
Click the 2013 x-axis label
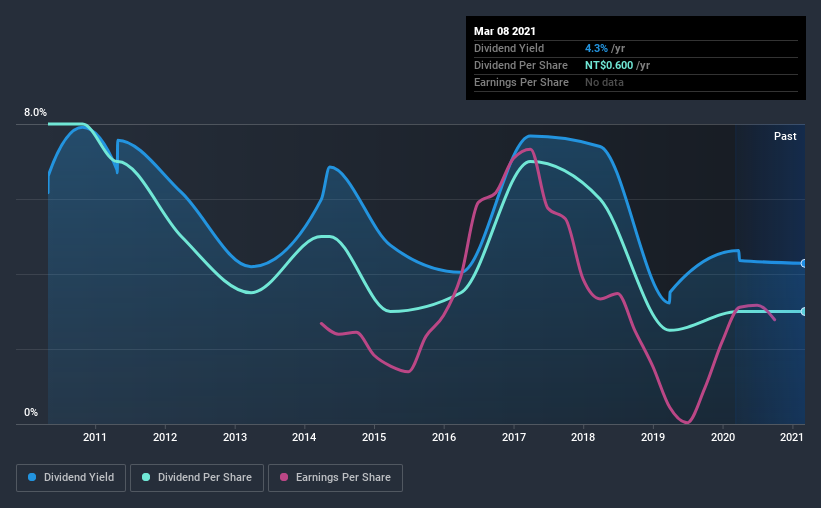(x=235, y=437)
